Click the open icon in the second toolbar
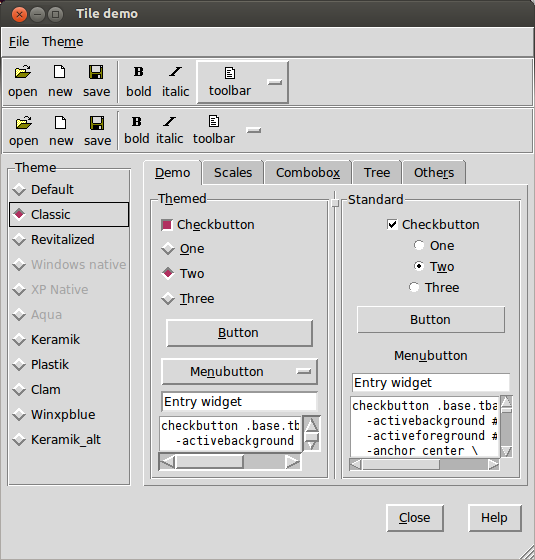The width and height of the screenshot is (535, 560). (24, 123)
